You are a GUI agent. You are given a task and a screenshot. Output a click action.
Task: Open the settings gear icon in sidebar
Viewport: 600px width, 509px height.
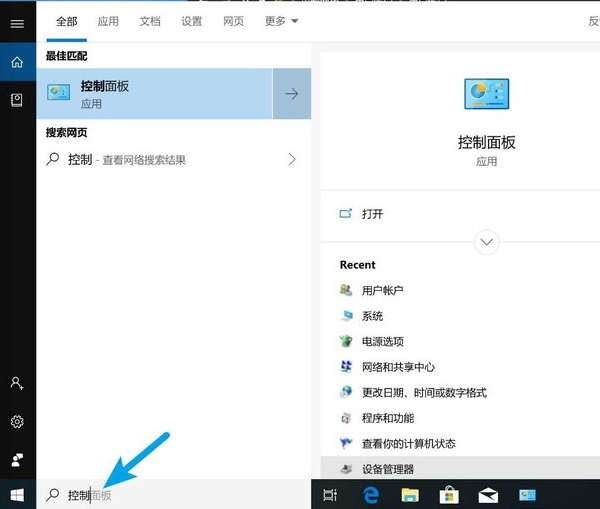[17, 421]
